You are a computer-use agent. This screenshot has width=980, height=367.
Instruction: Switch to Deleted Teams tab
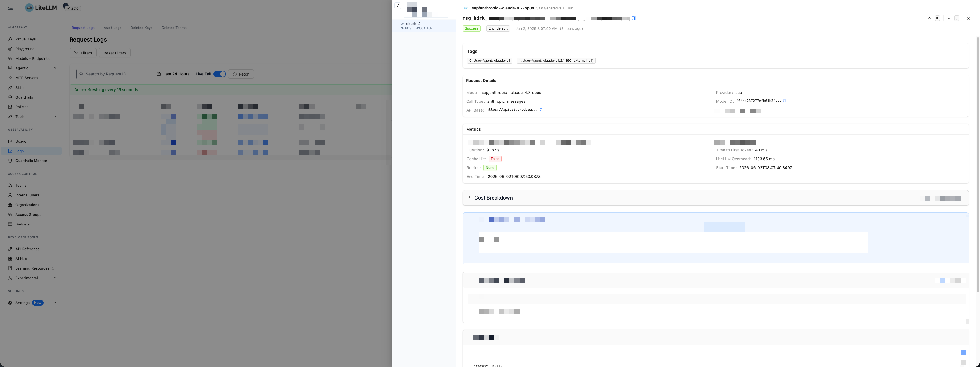[x=174, y=28]
